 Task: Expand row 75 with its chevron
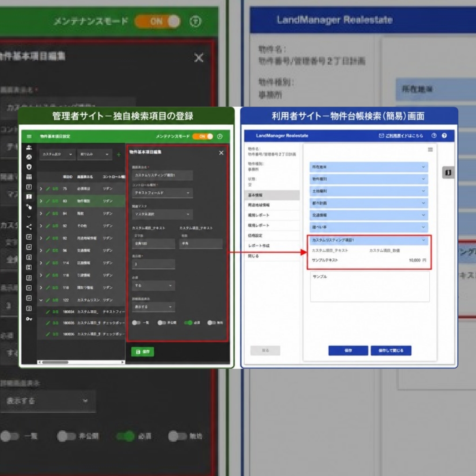41,189
